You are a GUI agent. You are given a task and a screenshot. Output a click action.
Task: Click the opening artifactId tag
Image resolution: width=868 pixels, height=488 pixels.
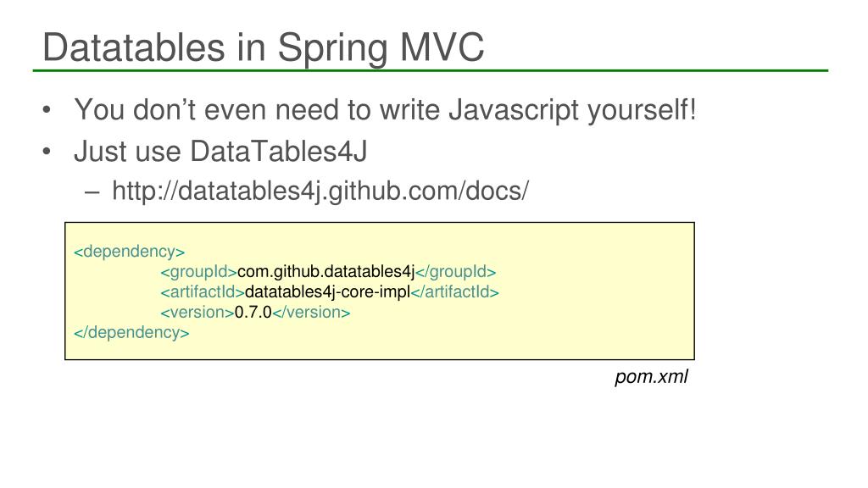[x=203, y=292]
